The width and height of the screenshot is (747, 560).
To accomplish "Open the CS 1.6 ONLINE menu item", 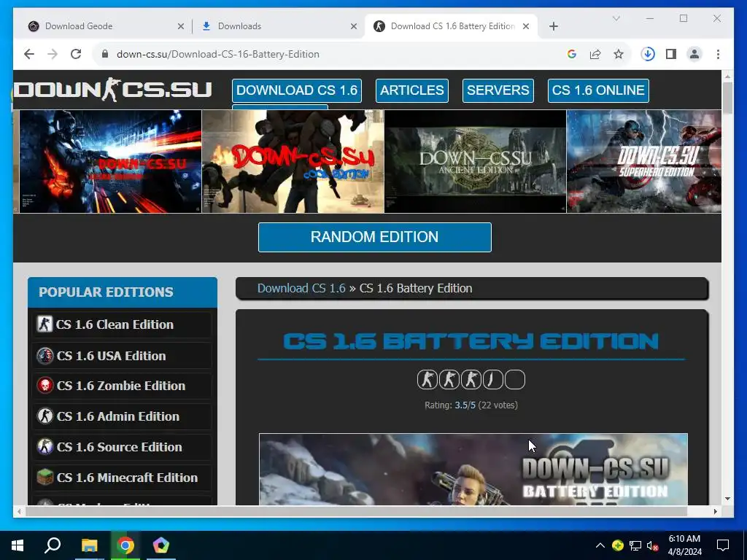I will [598, 90].
